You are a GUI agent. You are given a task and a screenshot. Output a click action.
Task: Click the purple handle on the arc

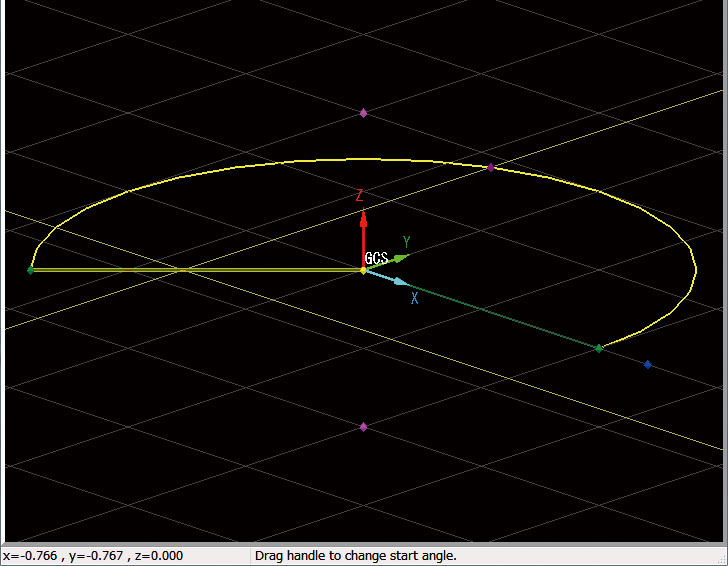tap(491, 167)
